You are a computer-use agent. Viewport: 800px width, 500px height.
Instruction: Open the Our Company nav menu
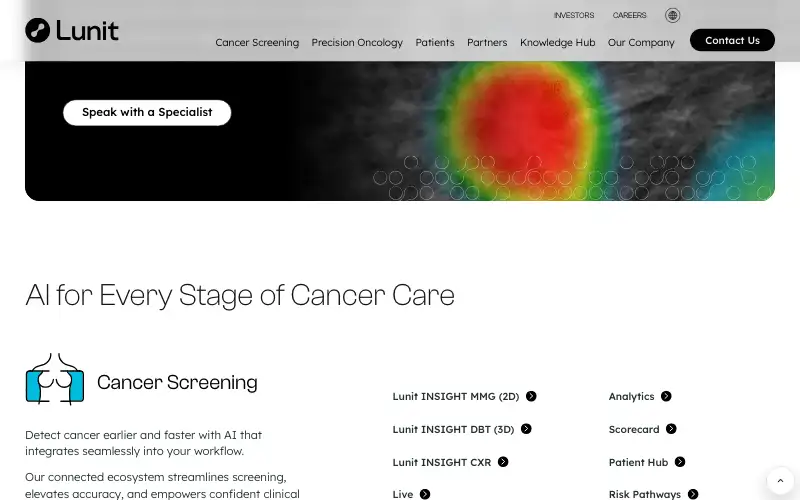tap(641, 42)
